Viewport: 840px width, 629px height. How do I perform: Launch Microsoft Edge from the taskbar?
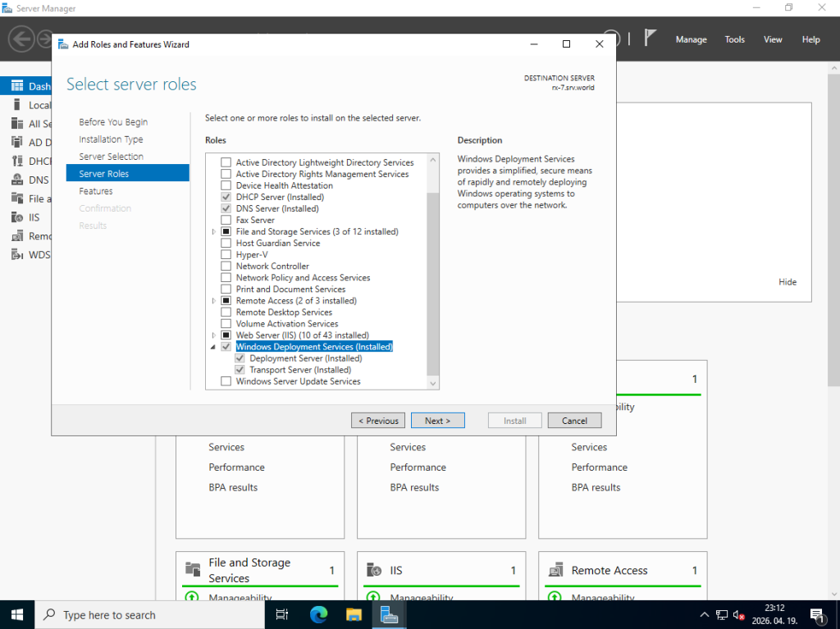[x=318, y=614]
